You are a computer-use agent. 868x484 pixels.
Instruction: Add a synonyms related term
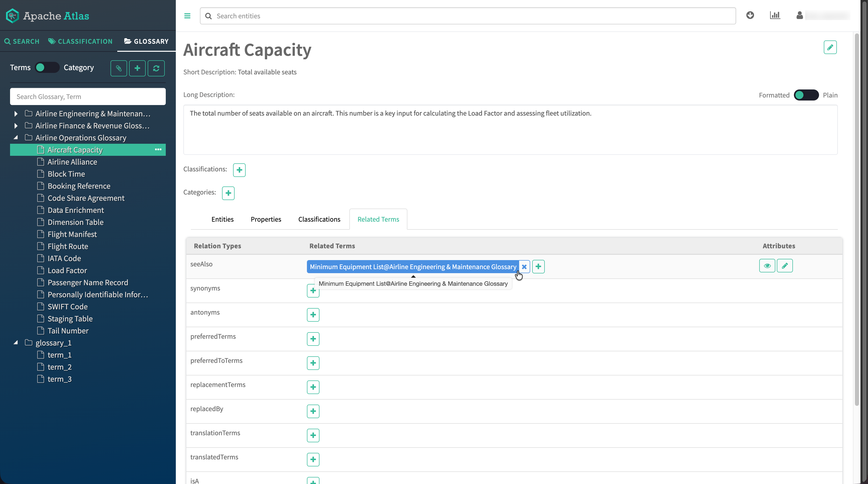[x=313, y=291]
